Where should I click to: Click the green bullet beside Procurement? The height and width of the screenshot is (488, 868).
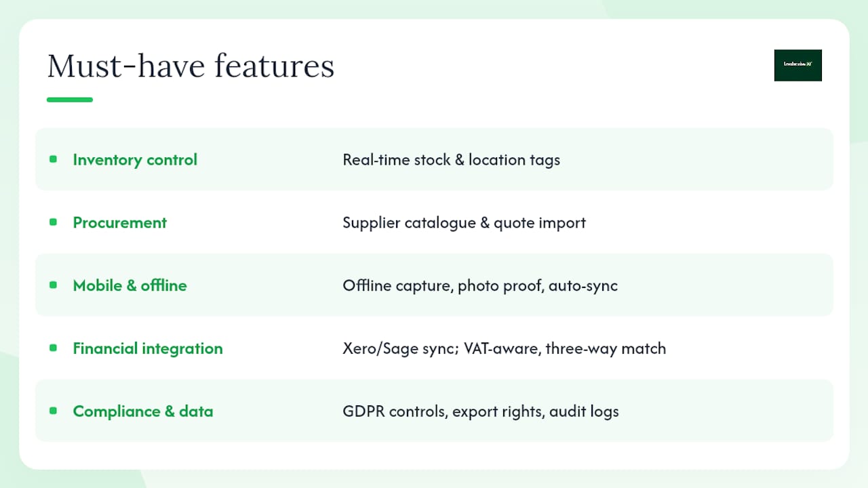pos(53,222)
